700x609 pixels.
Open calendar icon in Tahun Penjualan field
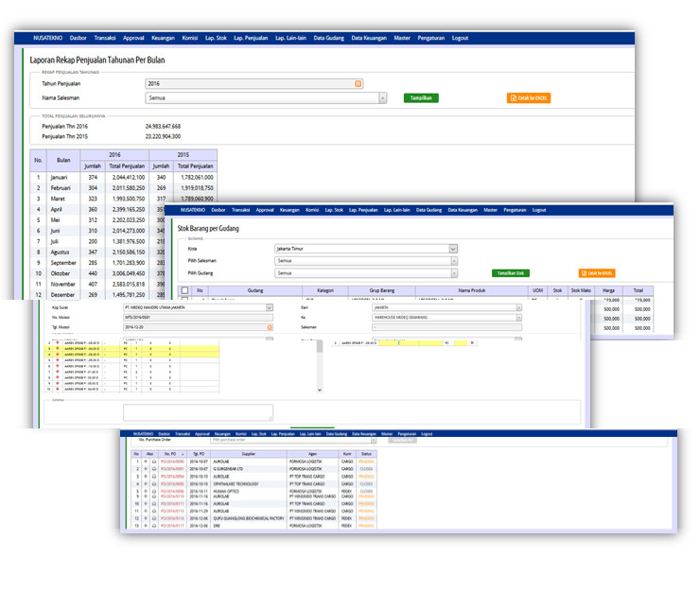point(359,84)
